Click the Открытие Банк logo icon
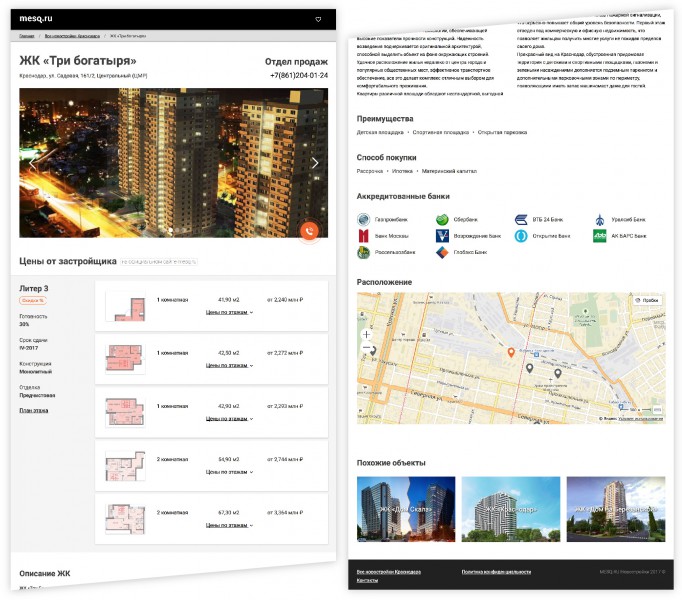Image resolution: width=682 pixels, height=600 pixels. coord(521,236)
